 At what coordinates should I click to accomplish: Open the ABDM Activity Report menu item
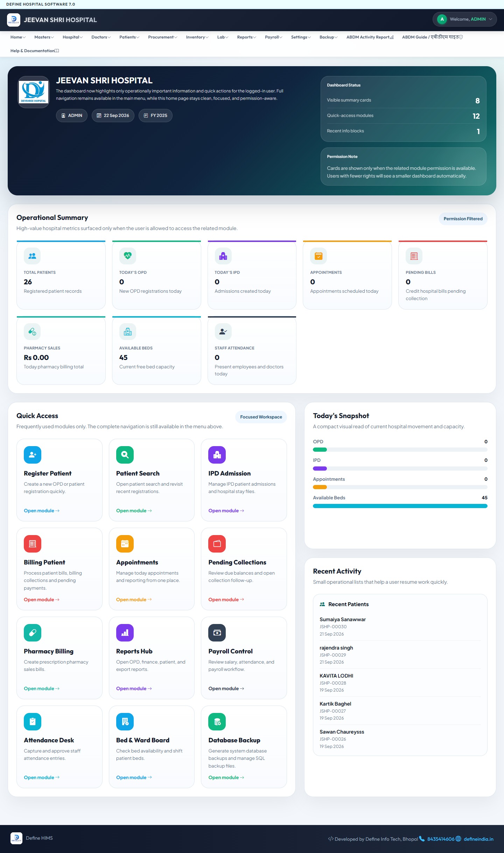click(370, 37)
